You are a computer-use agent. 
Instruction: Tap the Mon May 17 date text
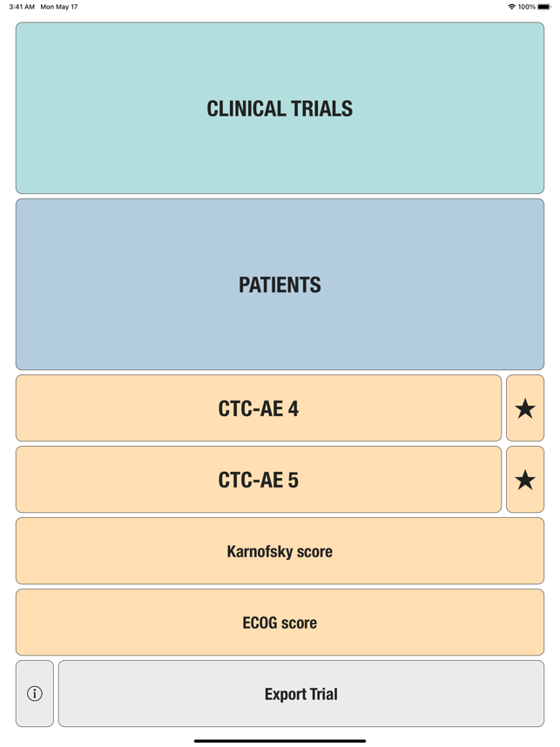click(59, 7)
